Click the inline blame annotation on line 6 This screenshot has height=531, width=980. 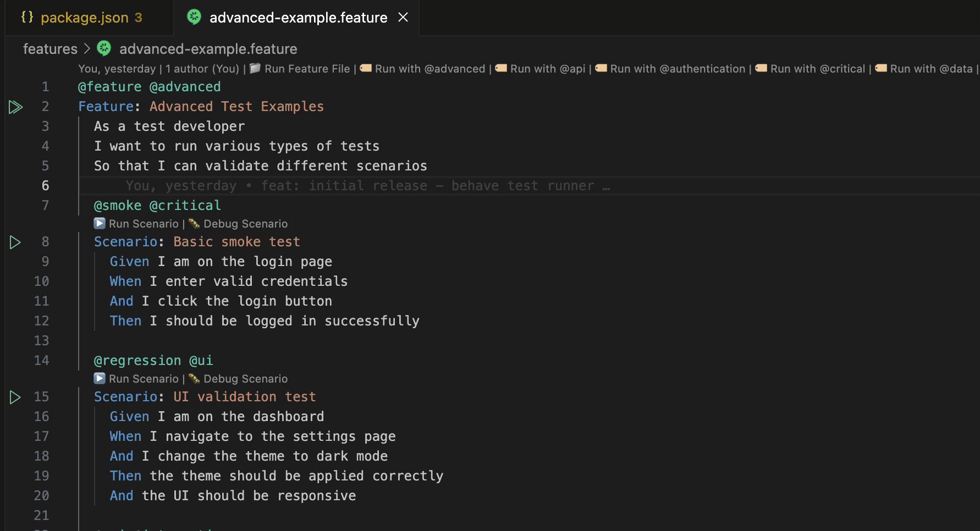pos(368,186)
